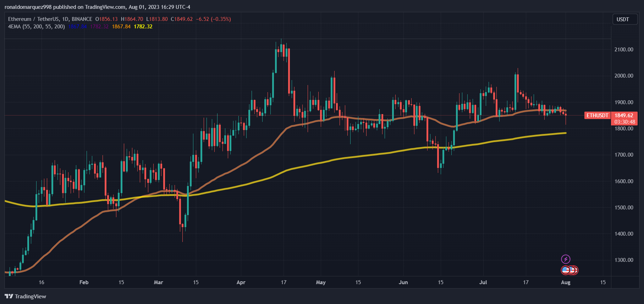Click the -6.52 (-0.35%) price change value
Image resolution: width=644 pixels, height=304 pixels.
(x=213, y=19)
